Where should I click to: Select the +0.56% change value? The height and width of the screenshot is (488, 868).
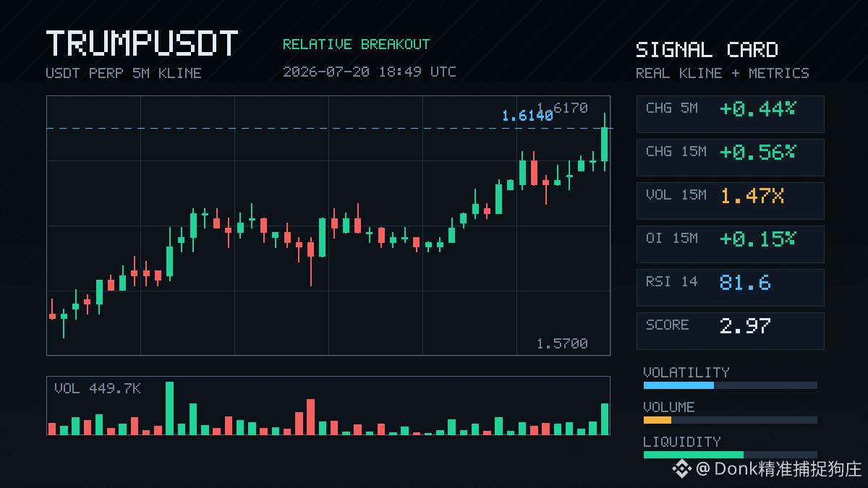coord(757,152)
